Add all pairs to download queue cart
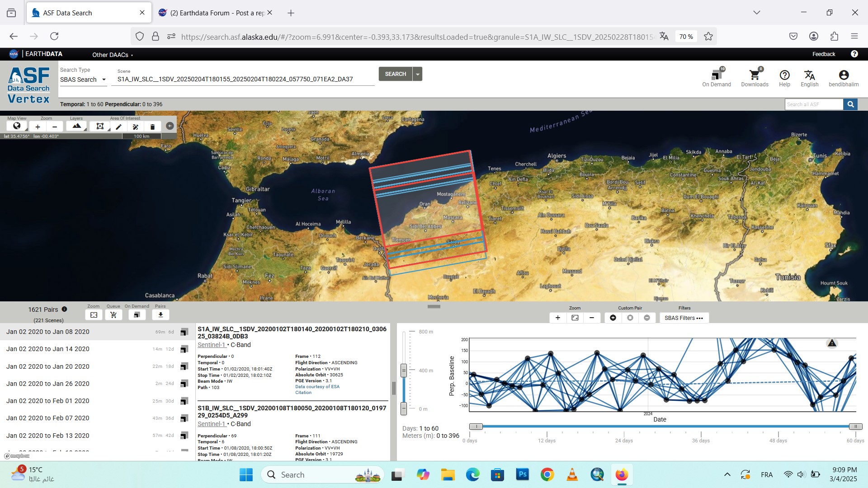The image size is (868, 488). (113, 315)
